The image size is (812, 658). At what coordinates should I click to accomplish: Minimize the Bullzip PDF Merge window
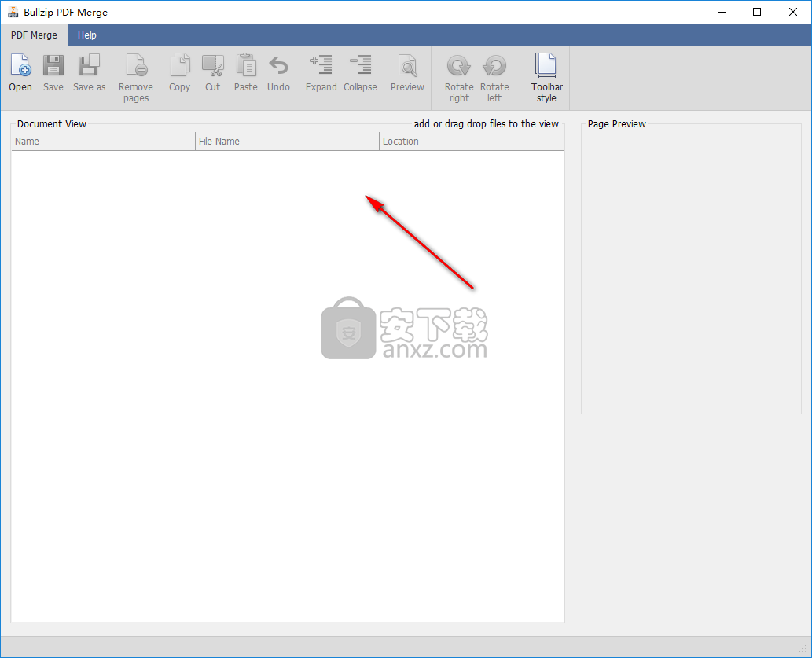point(722,12)
